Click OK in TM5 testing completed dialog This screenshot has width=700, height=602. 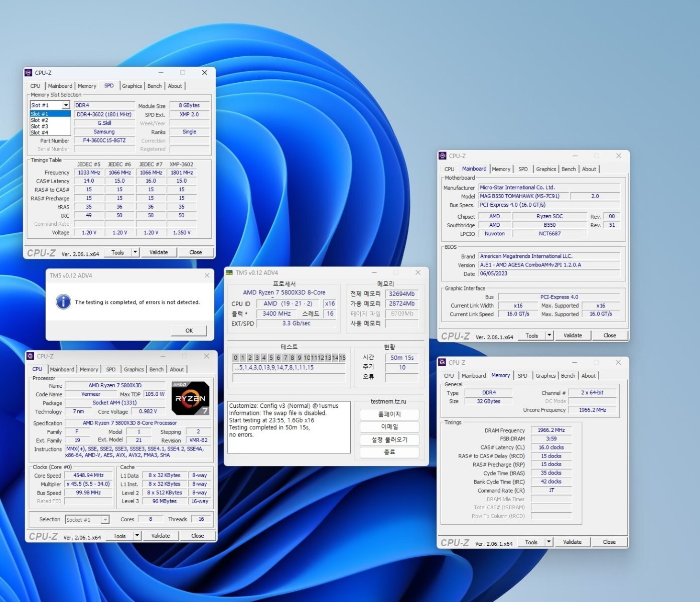189,331
